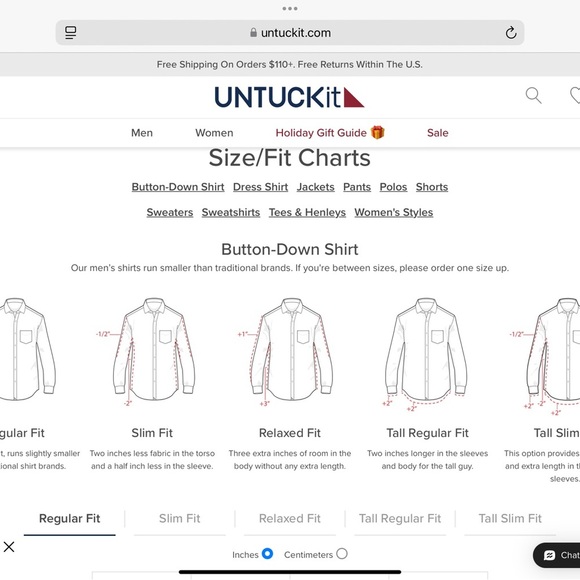This screenshot has width=580, height=580.
Task: Click the free shipping banner text
Action: coord(290,64)
